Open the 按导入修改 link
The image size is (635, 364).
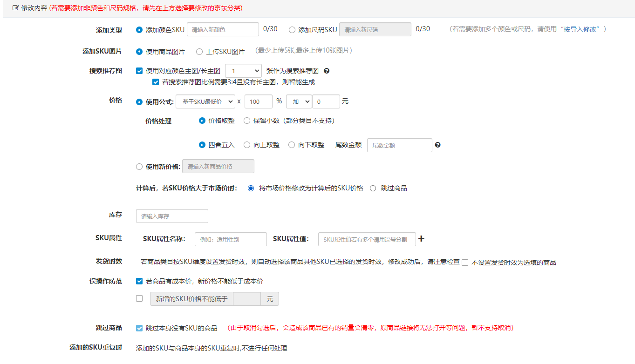click(x=580, y=29)
